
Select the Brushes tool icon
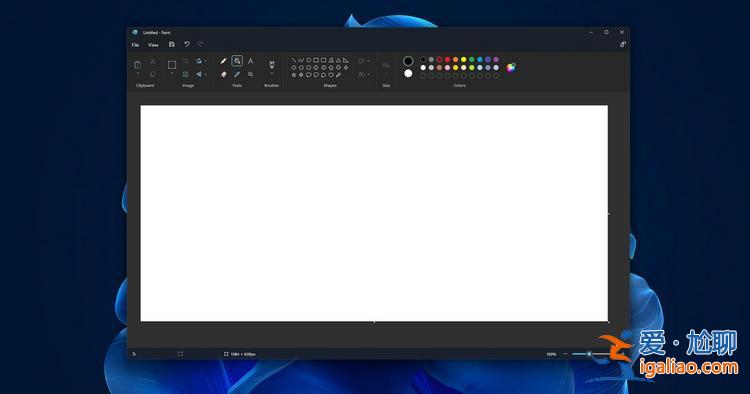click(272, 65)
